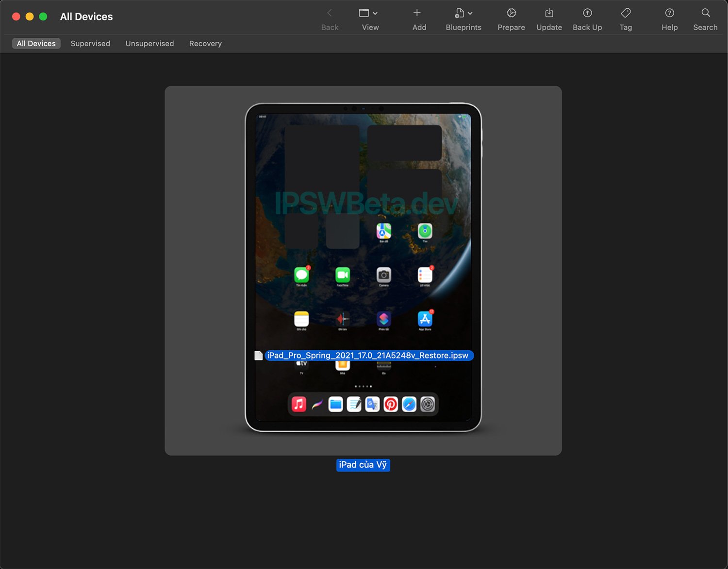The image size is (728, 569).
Task: Open the View toolbar menu
Action: (x=370, y=19)
